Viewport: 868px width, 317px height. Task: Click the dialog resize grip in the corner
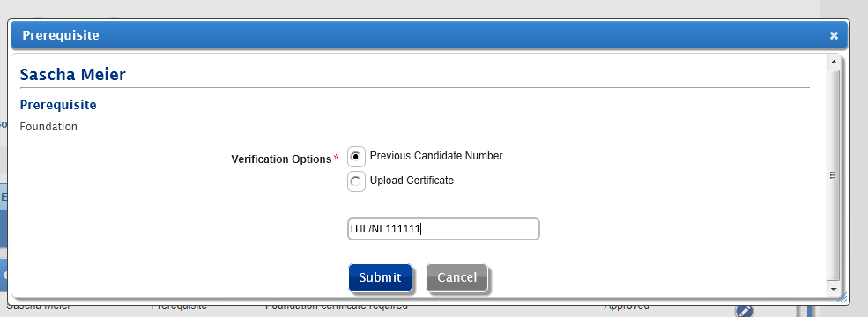842,298
